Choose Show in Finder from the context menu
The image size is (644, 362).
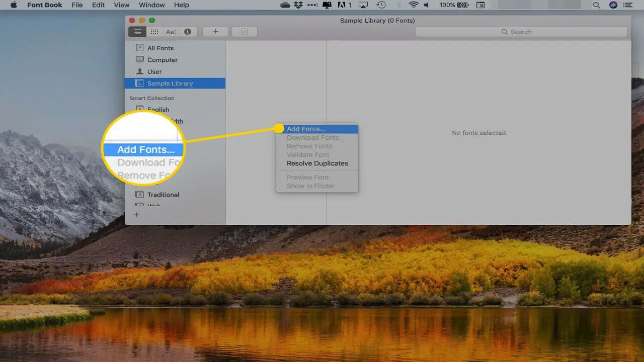pos(317,186)
